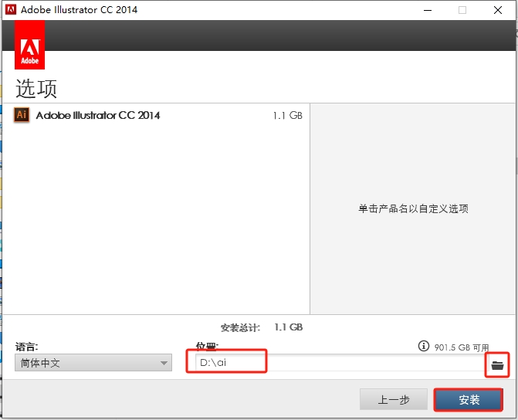This screenshot has width=518, height=420.
Task: Select Adobe Illustrator CC 2014 product name
Action: click(98, 115)
